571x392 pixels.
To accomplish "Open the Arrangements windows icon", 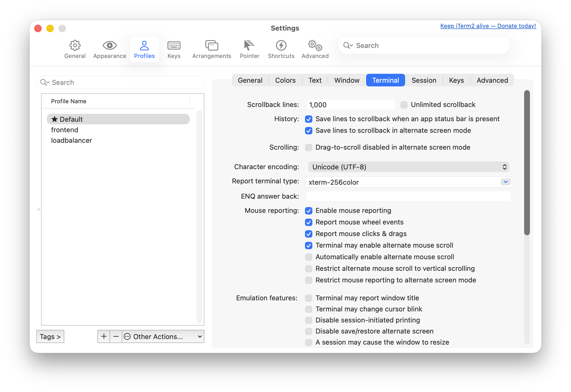I will 211,46.
